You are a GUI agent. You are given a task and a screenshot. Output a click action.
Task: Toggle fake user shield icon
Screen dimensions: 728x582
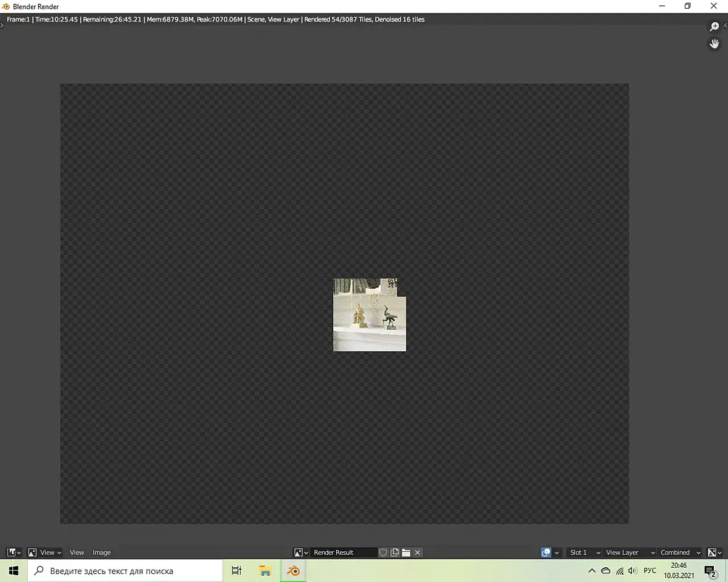383,552
